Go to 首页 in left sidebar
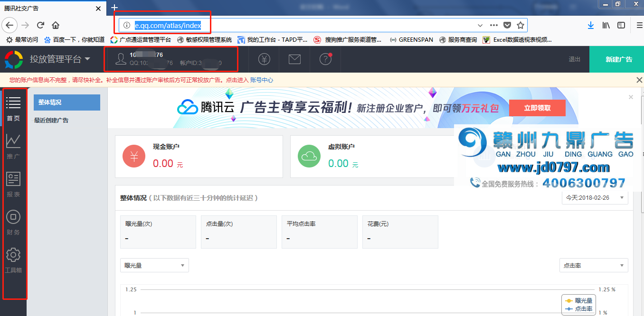The height and width of the screenshot is (316, 644). pyautogui.click(x=13, y=109)
